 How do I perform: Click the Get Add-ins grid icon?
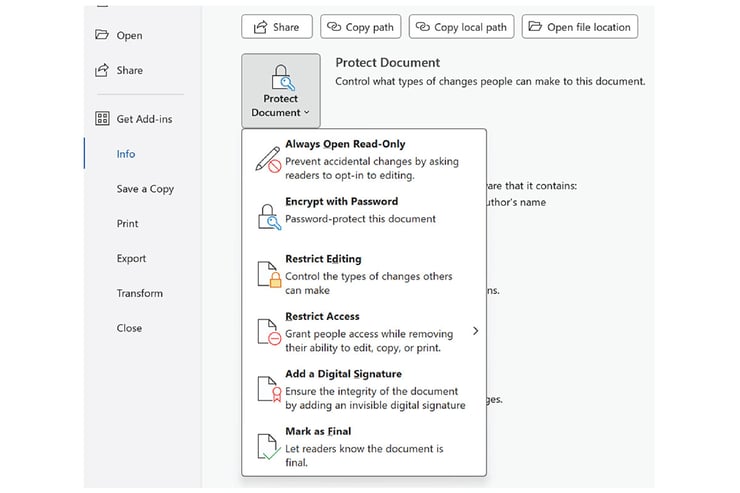[x=102, y=119]
